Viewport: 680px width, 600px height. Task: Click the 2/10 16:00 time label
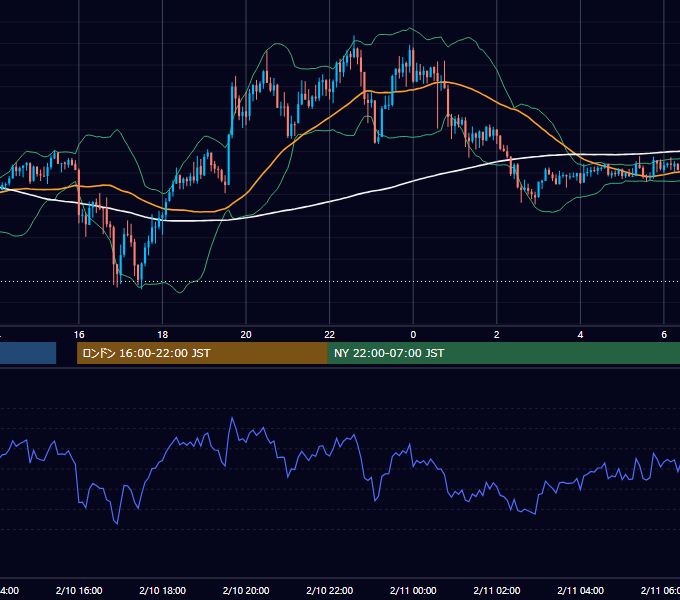coord(79,590)
